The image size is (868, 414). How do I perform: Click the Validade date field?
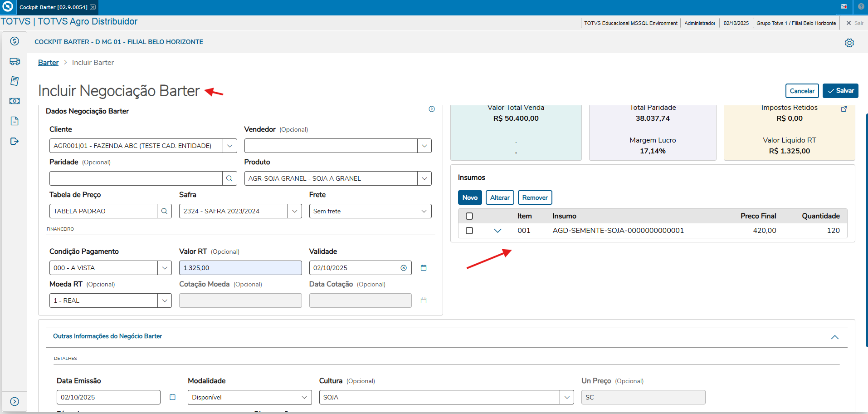point(360,268)
